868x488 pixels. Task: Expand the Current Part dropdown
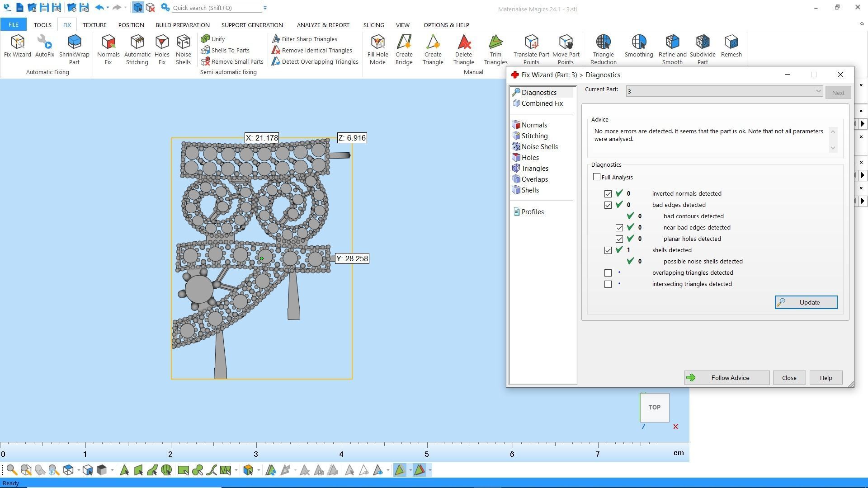pos(818,91)
